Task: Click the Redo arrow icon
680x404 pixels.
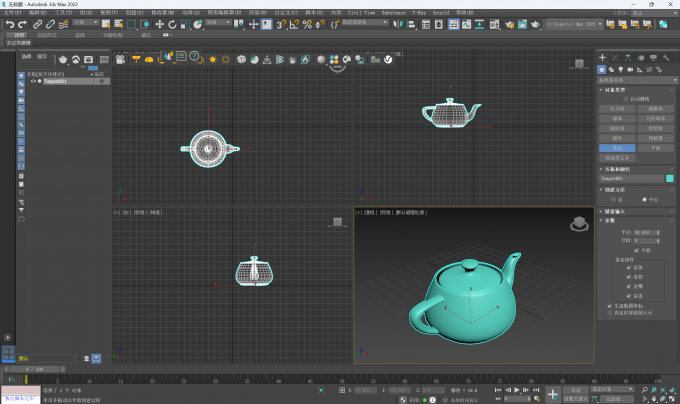Action: 22,24
